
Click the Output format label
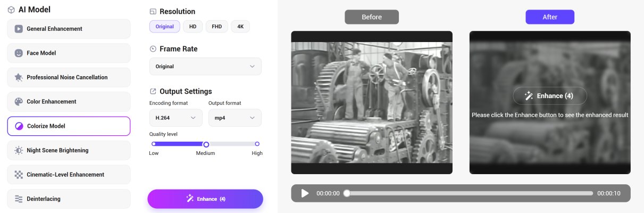pos(225,103)
